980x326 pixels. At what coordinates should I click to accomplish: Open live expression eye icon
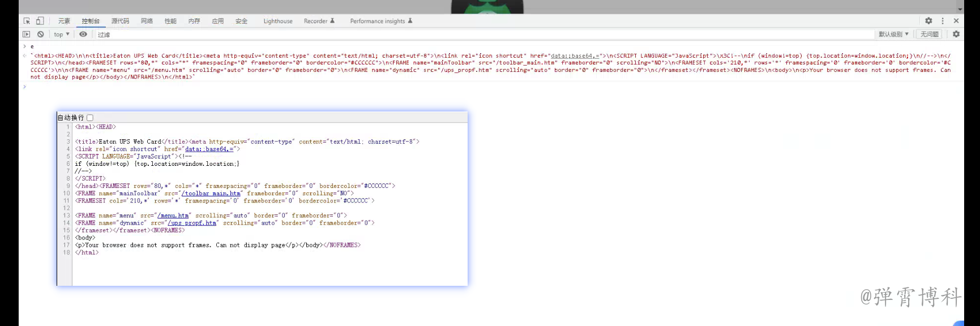[x=83, y=34]
